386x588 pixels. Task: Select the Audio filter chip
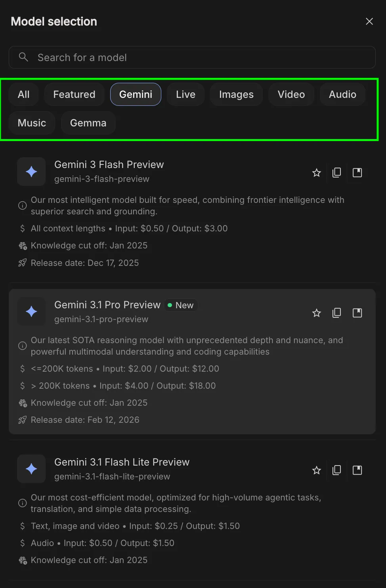click(x=342, y=94)
